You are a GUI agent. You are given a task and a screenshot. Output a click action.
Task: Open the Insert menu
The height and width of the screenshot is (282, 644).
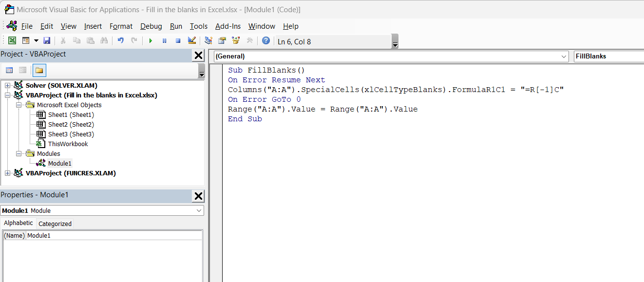93,26
